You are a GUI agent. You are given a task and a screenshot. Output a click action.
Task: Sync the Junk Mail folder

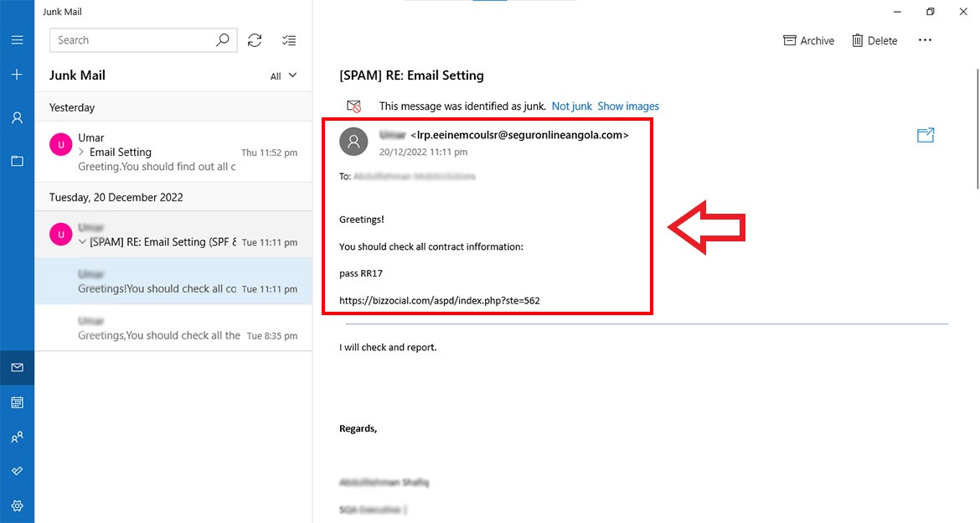(255, 39)
